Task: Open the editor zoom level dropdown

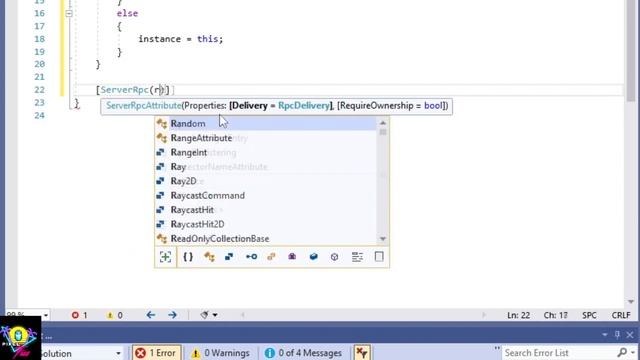Action: (46, 315)
